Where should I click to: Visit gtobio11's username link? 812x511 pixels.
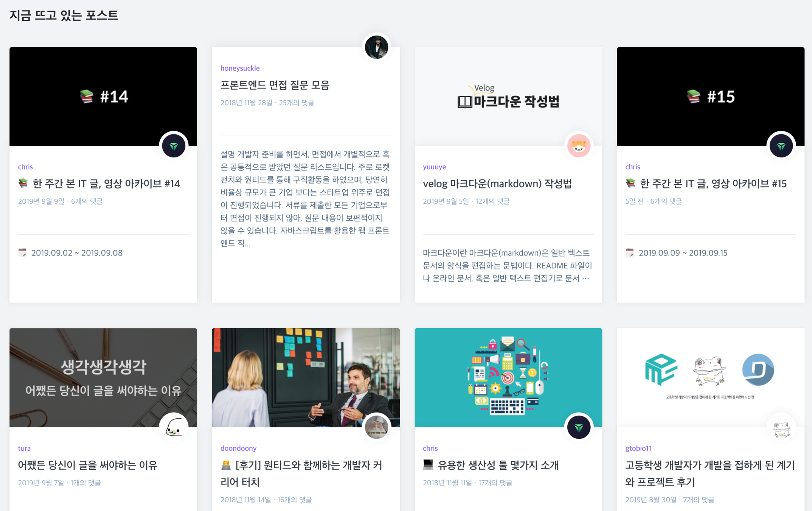click(638, 448)
